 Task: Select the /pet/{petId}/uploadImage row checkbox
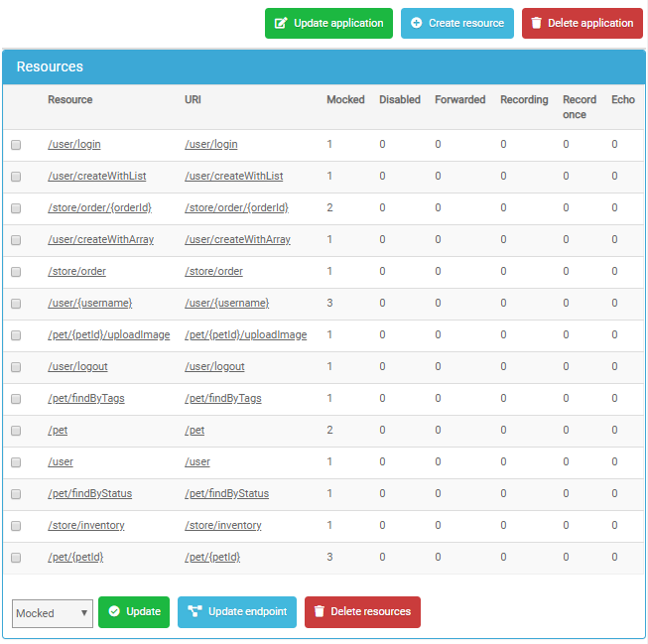point(16,335)
